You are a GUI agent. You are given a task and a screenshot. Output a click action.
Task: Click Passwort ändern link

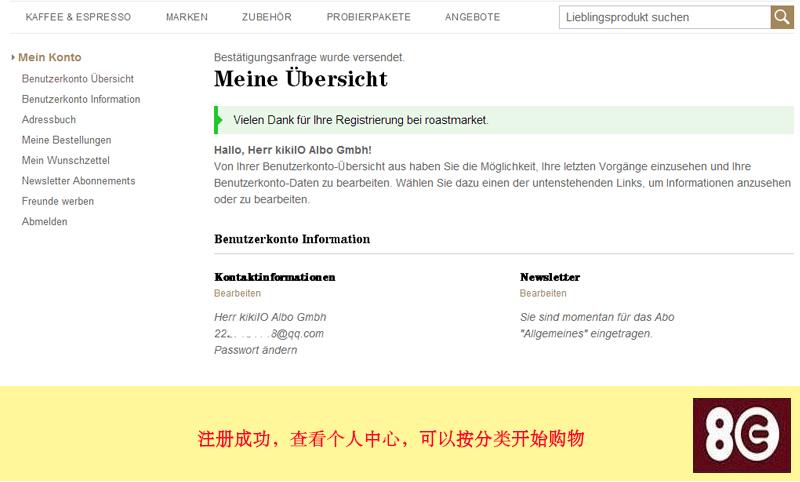(x=255, y=350)
